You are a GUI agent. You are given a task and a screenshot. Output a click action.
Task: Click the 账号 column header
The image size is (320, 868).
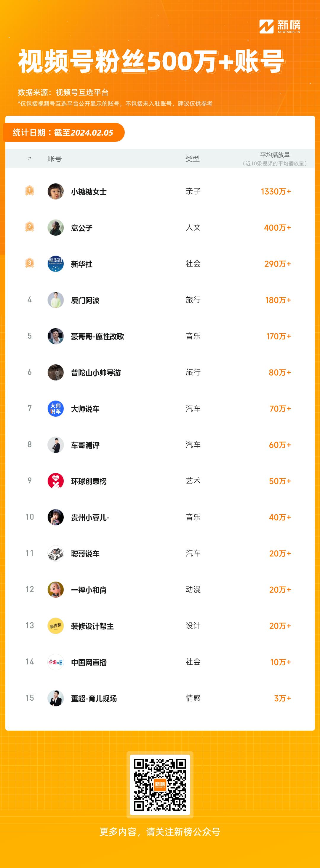coord(54,159)
